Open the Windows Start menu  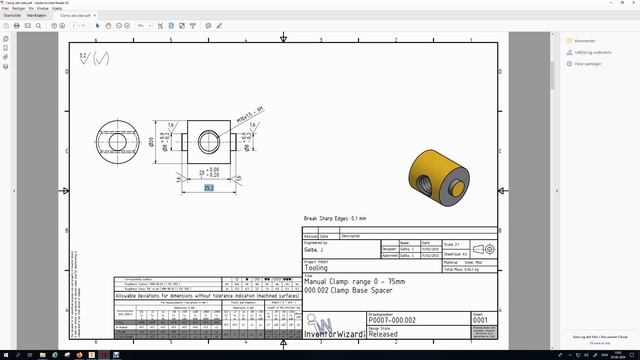(6, 355)
